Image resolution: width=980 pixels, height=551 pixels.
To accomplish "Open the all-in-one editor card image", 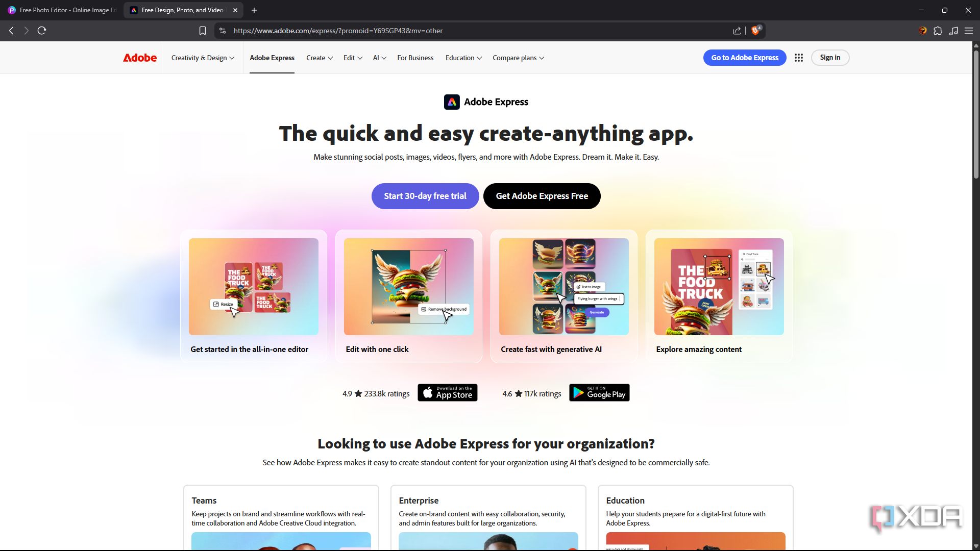I will pos(254,287).
